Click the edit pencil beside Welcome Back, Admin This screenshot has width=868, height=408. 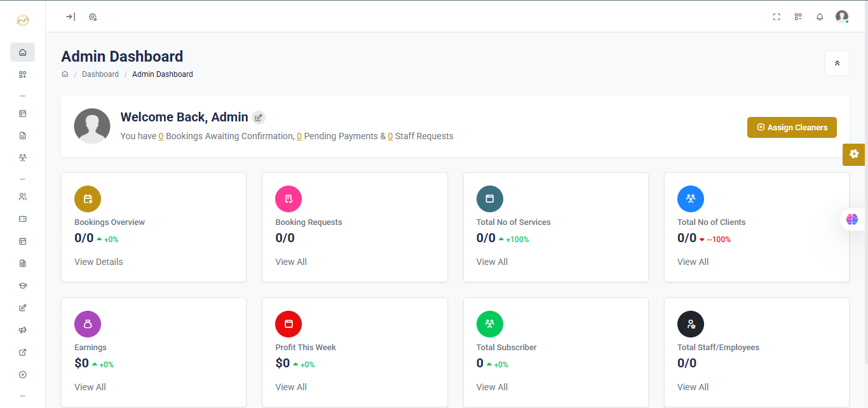258,118
